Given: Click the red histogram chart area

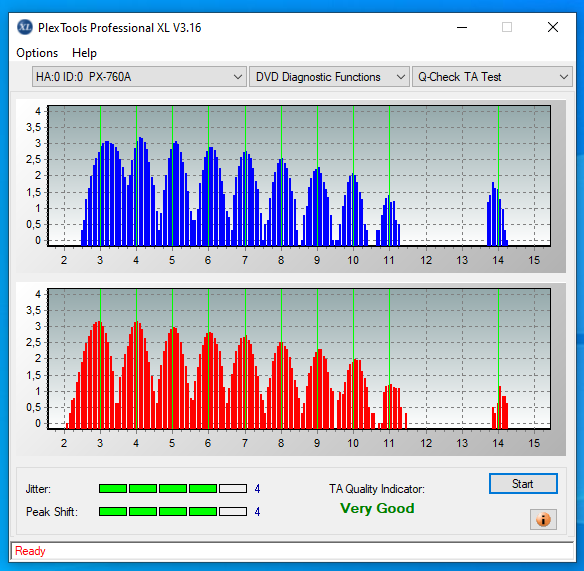Looking at the screenshot, I should tap(299, 359).
